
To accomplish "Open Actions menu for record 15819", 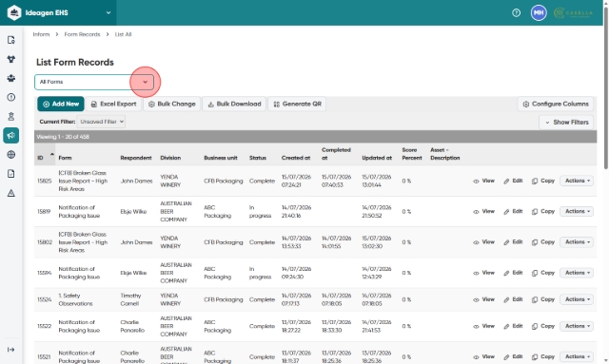I will (577, 212).
